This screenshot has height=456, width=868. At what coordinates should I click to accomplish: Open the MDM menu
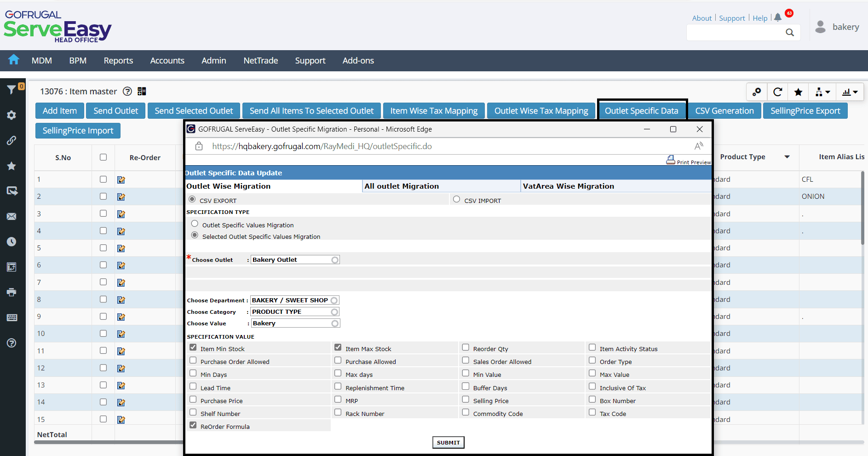(42, 60)
